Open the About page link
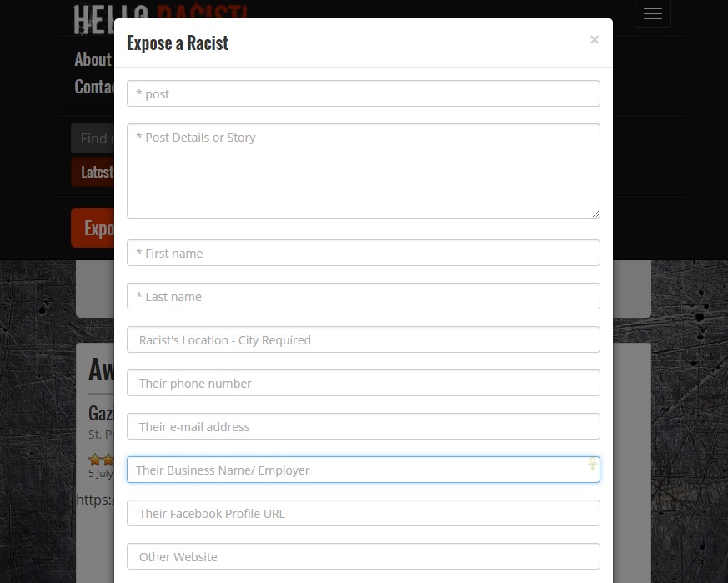728x583 pixels. click(x=93, y=59)
